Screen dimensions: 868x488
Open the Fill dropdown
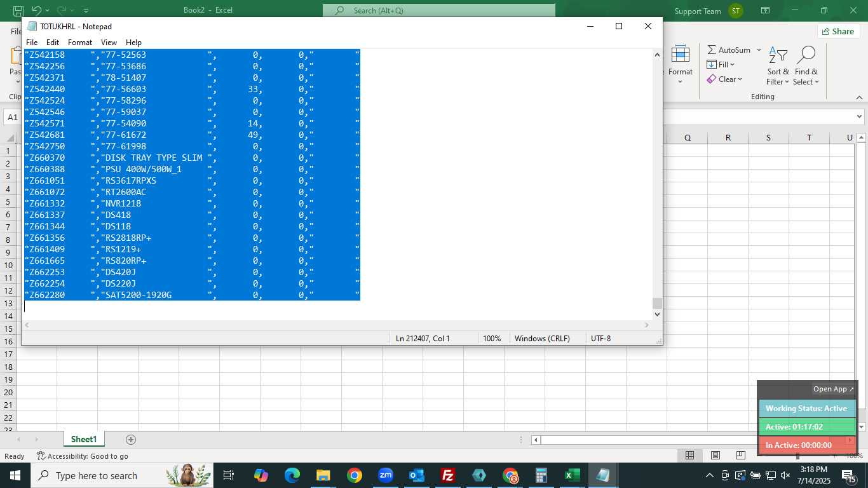click(x=721, y=64)
